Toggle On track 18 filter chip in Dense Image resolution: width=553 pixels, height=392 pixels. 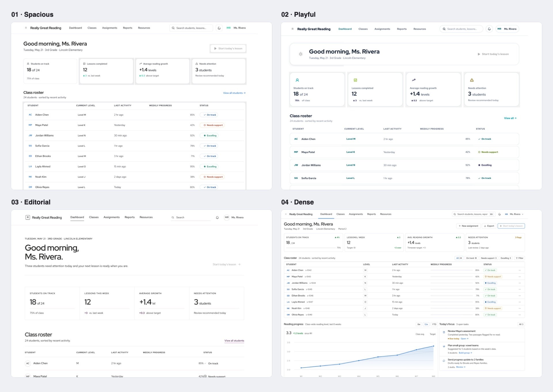(x=471, y=258)
